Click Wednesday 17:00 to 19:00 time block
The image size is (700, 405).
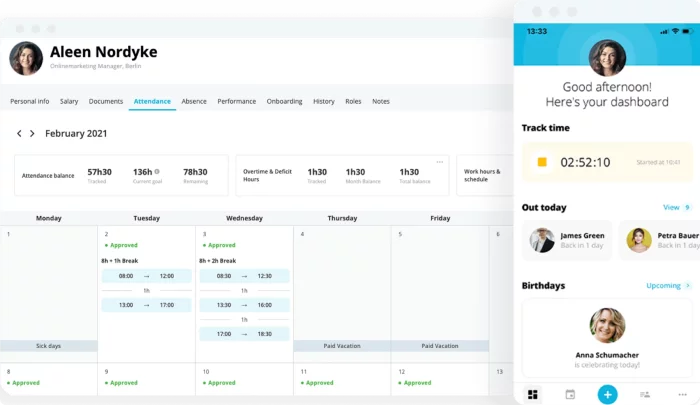[x=244, y=334]
